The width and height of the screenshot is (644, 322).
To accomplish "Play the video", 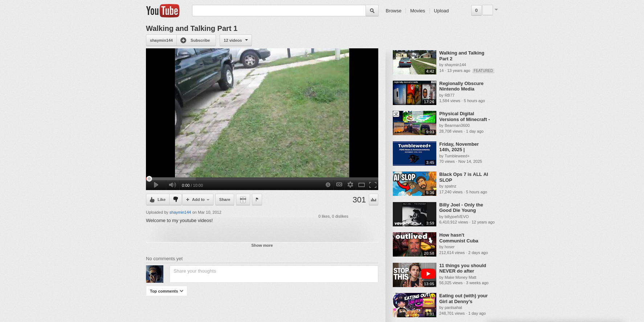I will [156, 185].
